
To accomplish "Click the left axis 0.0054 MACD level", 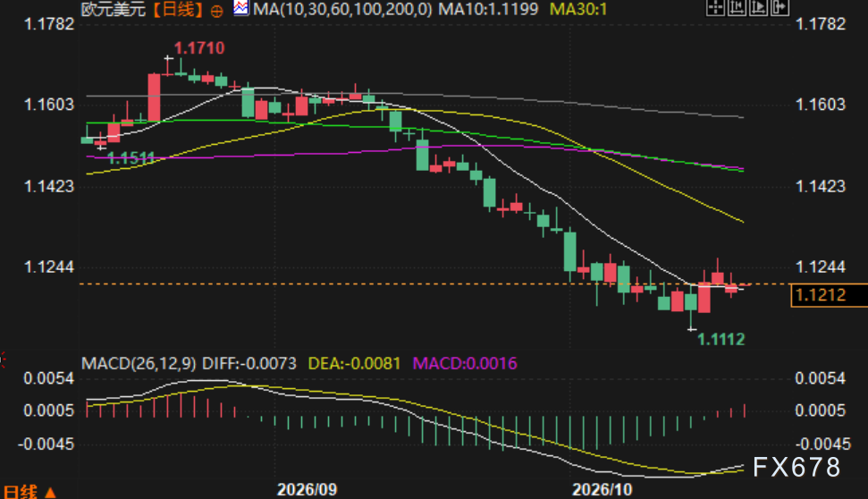I will coord(48,379).
